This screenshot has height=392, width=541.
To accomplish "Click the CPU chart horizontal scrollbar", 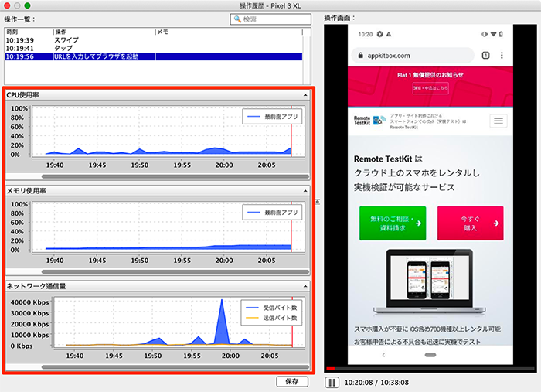I will [x=175, y=176].
